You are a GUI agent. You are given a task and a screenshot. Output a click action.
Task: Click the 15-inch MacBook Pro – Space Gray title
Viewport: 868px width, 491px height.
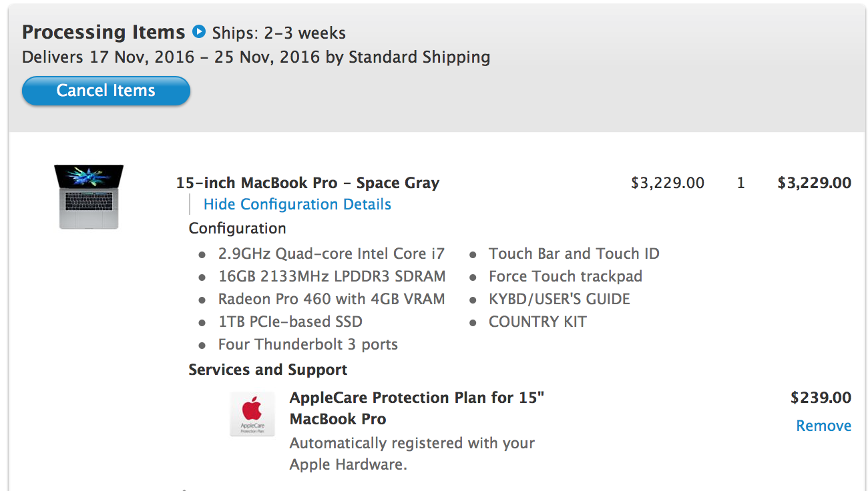307,183
